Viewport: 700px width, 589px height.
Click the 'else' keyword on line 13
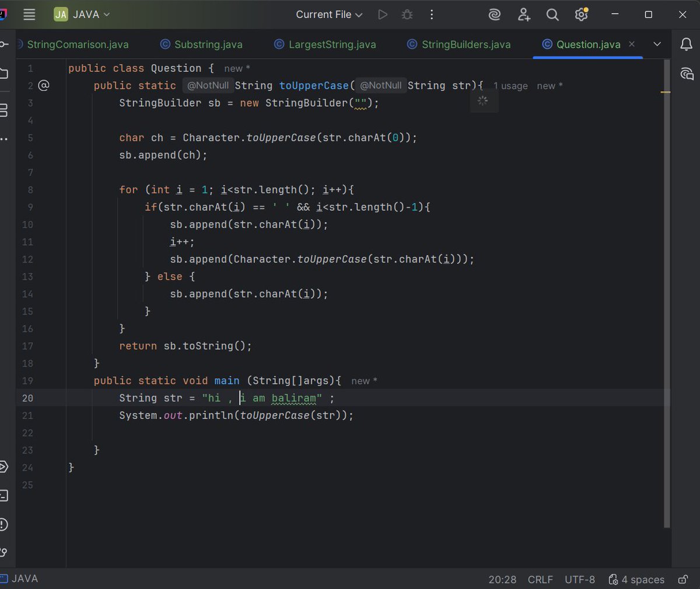click(170, 277)
